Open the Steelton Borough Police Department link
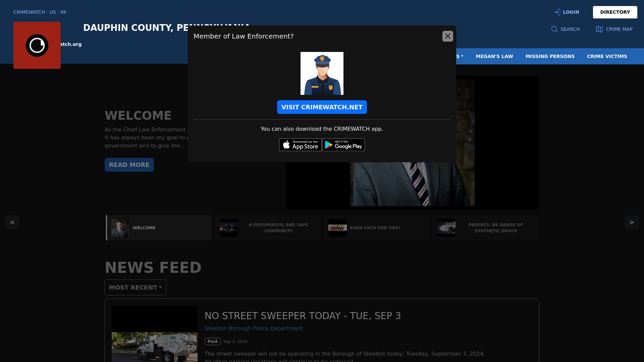Viewport: 644px width, 362px height. (x=253, y=328)
